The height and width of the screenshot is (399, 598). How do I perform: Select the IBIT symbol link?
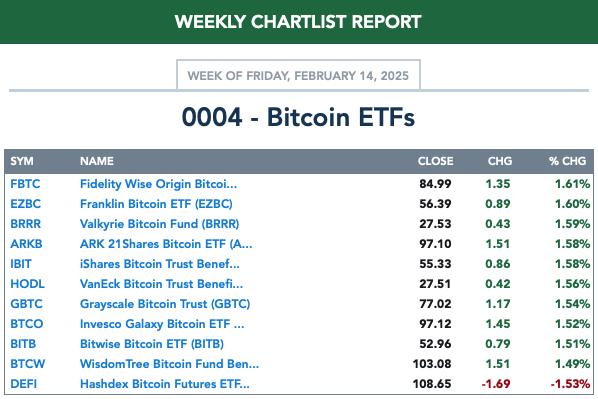pos(21,264)
